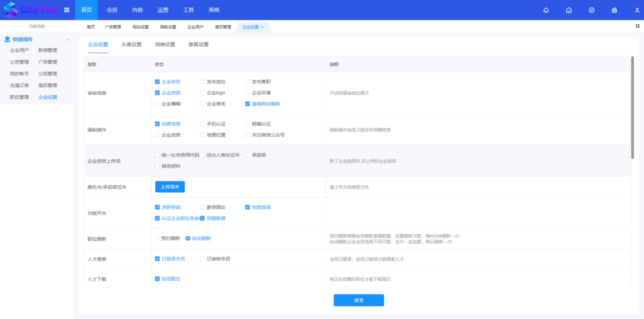Enable 薪资面议 checkbox
The height and width of the screenshot is (319, 644).
point(202,207)
